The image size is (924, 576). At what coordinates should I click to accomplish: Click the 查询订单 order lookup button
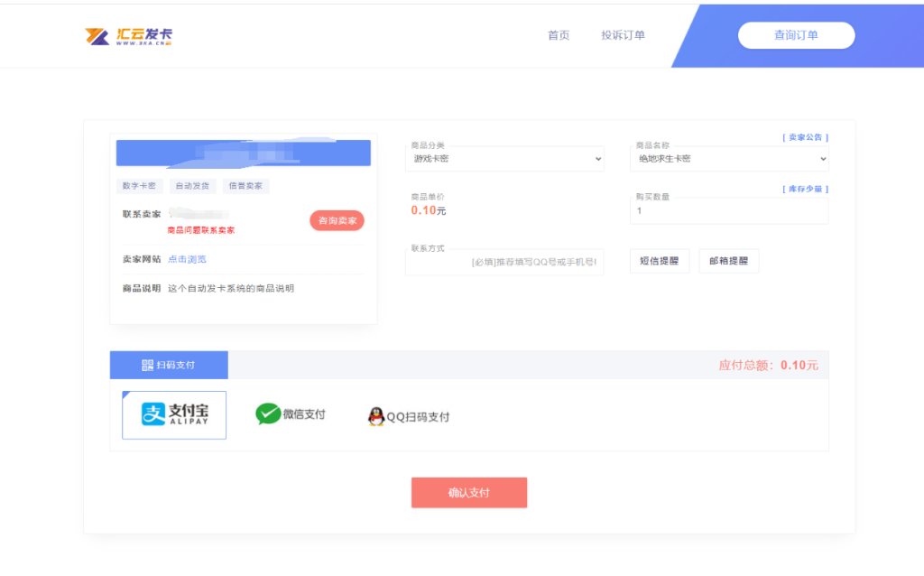pyautogui.click(x=796, y=35)
